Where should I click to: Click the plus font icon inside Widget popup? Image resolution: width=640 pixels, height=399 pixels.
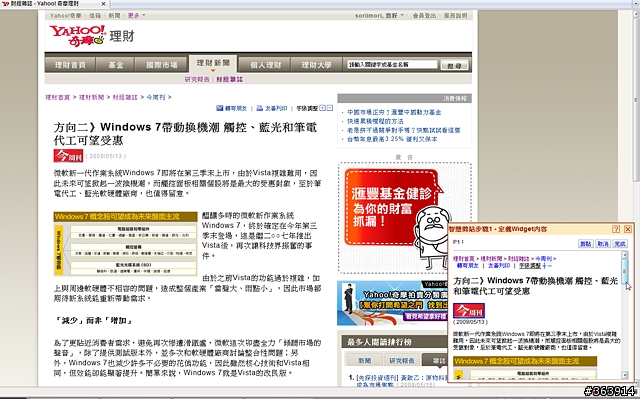tap(544, 266)
